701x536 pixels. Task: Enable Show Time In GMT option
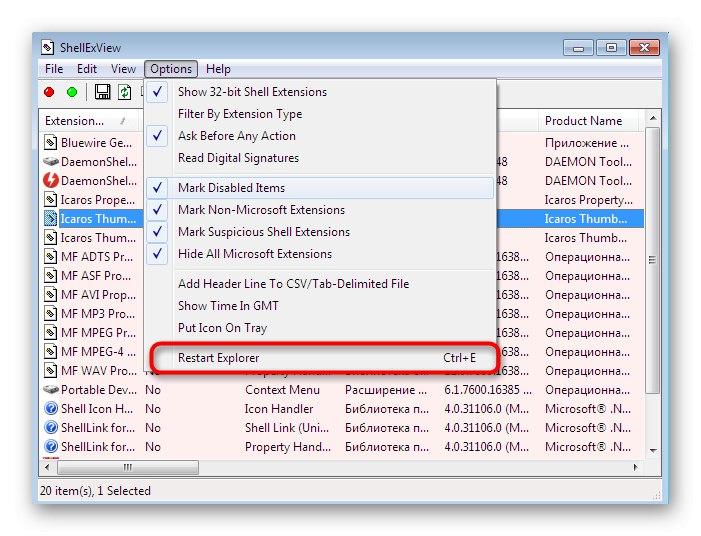[x=320, y=306]
